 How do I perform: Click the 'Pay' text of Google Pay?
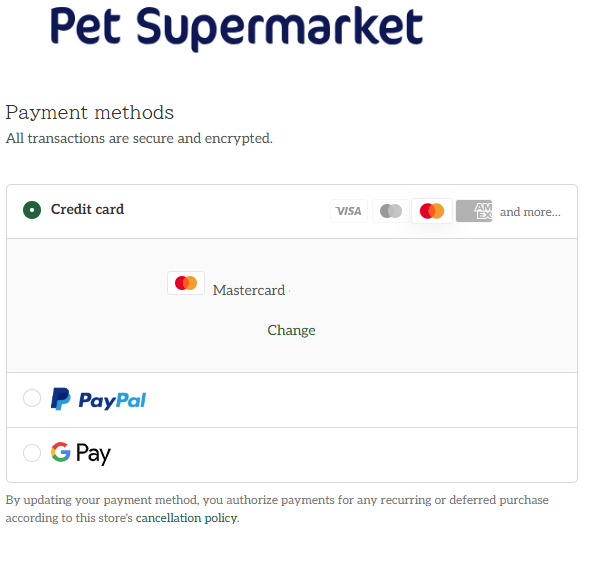94,454
